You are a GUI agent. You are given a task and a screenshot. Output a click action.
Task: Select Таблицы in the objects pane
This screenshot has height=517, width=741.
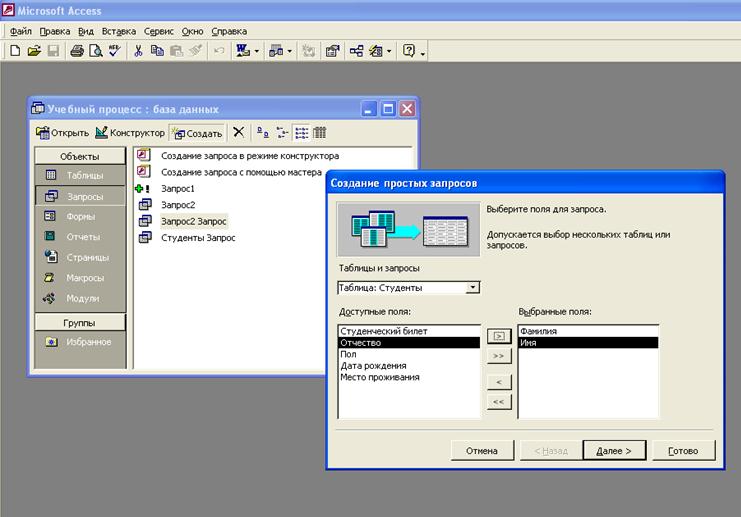[80, 175]
